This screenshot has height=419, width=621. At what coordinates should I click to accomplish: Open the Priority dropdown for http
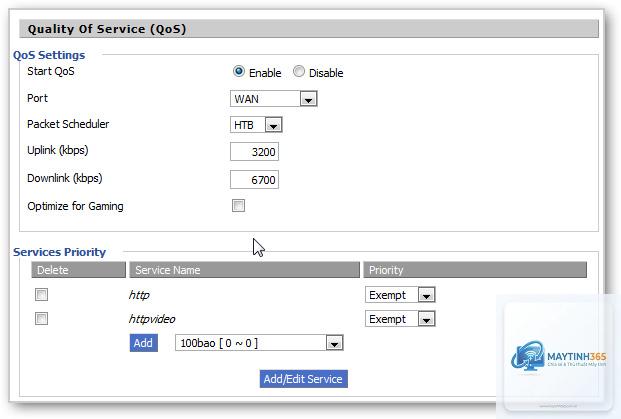(x=400, y=295)
